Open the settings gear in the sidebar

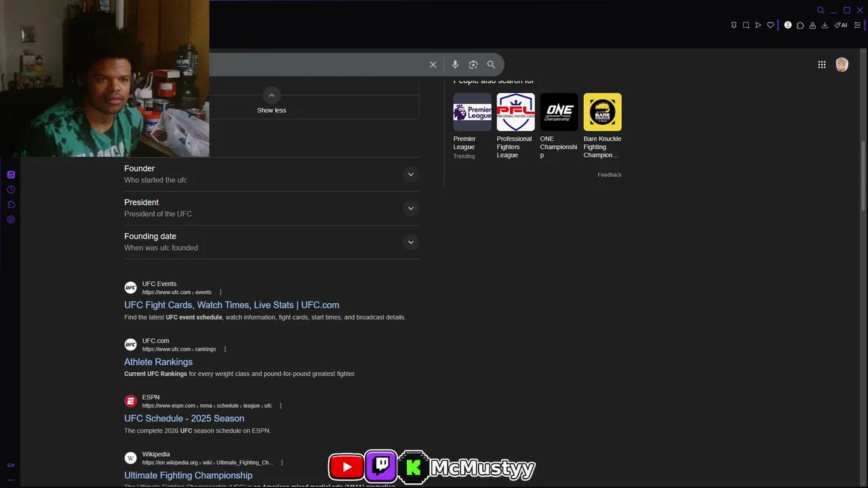coord(11,219)
